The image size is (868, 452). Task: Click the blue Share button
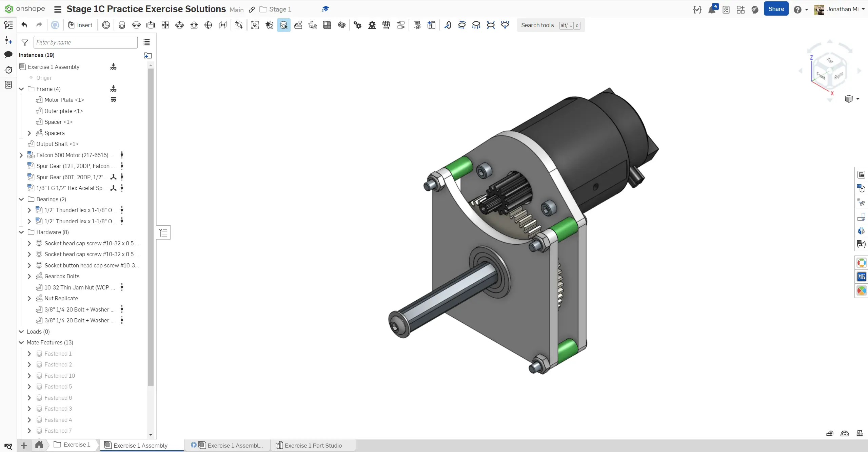pyautogui.click(x=776, y=9)
